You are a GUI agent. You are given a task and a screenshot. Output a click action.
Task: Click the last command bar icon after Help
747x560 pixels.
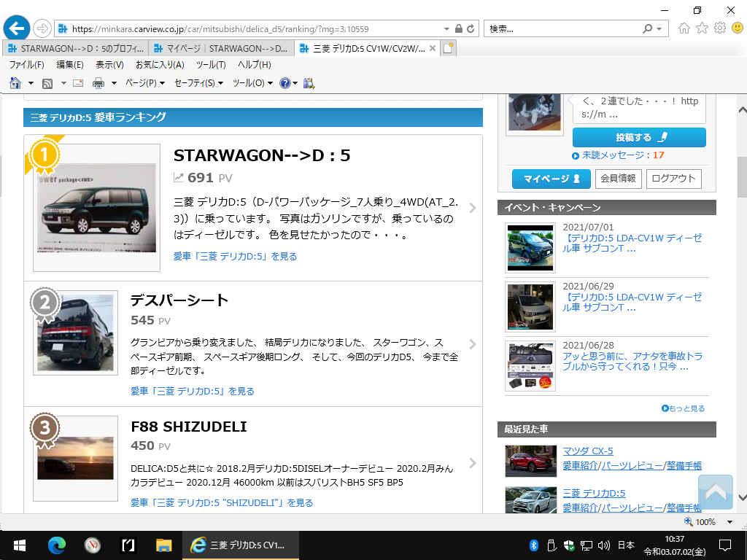pyautogui.click(x=309, y=83)
